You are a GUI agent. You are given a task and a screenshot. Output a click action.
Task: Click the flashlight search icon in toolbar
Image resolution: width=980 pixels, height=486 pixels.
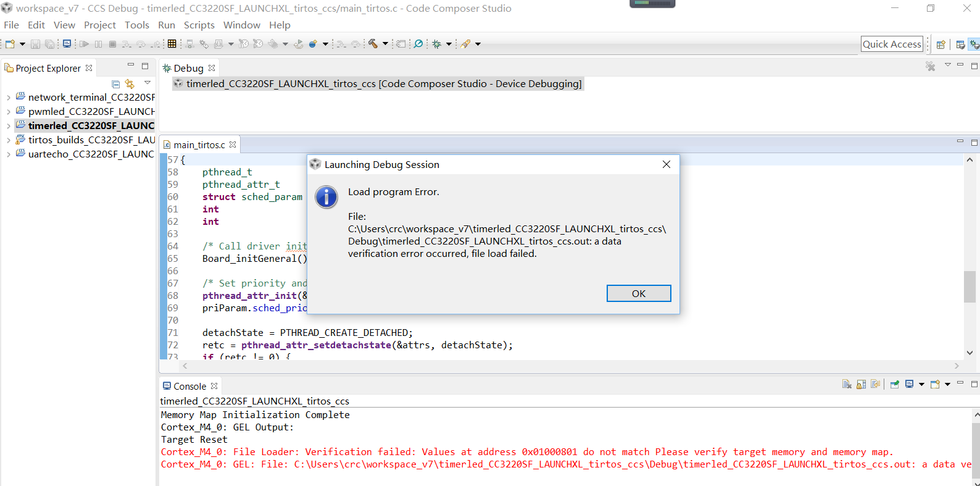pyautogui.click(x=466, y=44)
